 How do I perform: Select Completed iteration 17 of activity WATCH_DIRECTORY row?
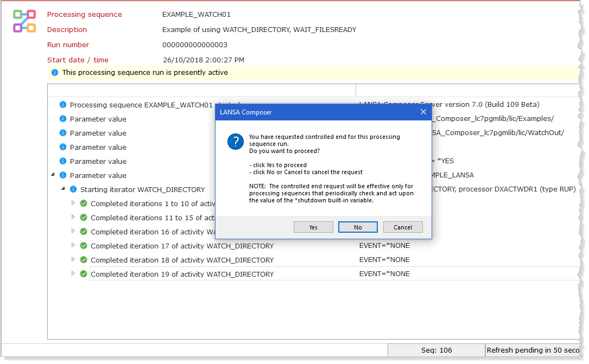(182, 246)
